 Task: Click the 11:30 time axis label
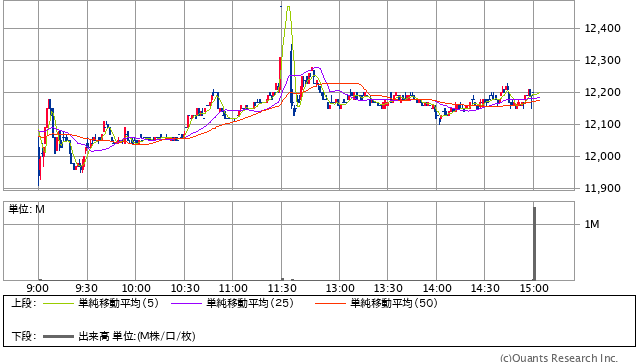(x=282, y=288)
